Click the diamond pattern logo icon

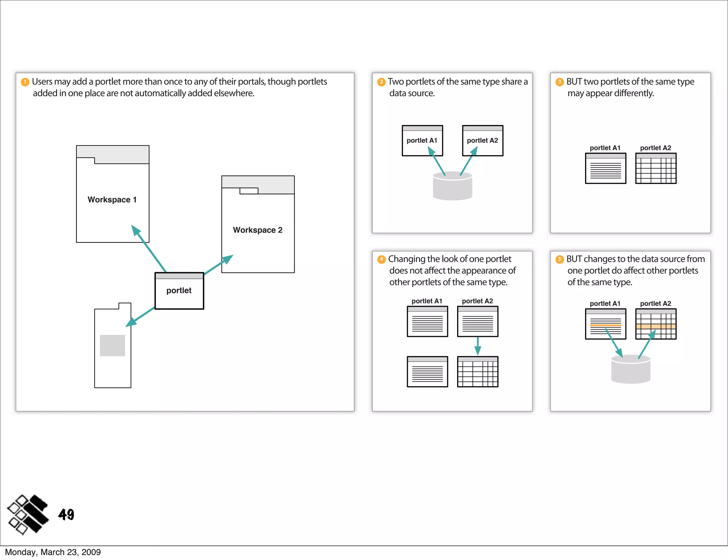pos(28,514)
